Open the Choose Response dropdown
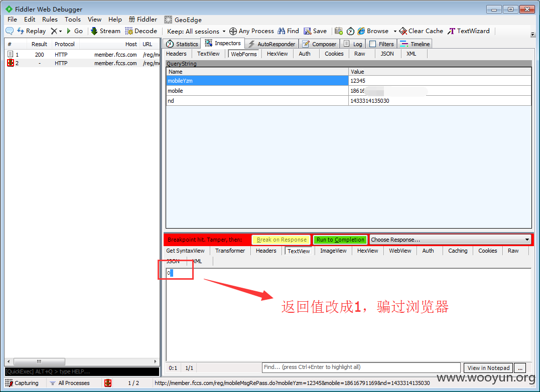The image size is (540, 392). tap(450, 240)
